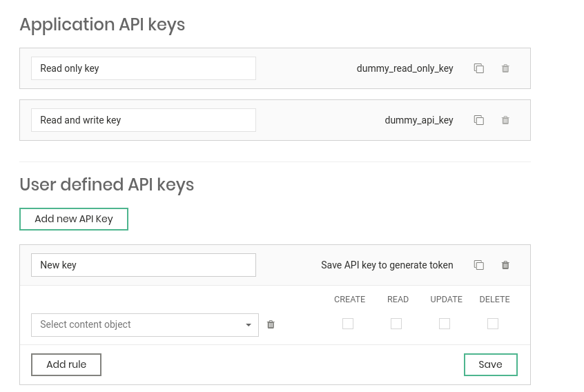This screenshot has height=392, width=584.
Task: Click the dropdown arrow for content object
Action: 249,325
